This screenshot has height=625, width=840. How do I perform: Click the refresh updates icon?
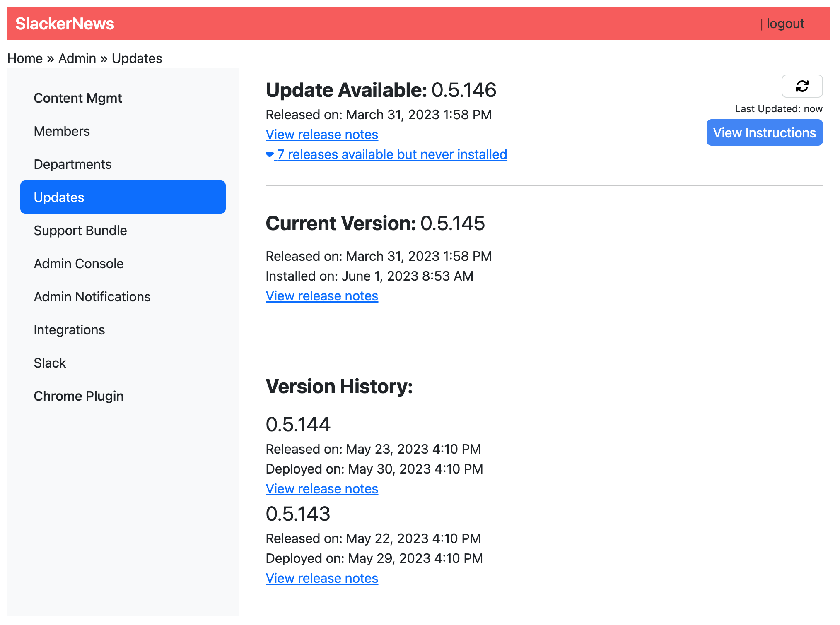pos(802,86)
